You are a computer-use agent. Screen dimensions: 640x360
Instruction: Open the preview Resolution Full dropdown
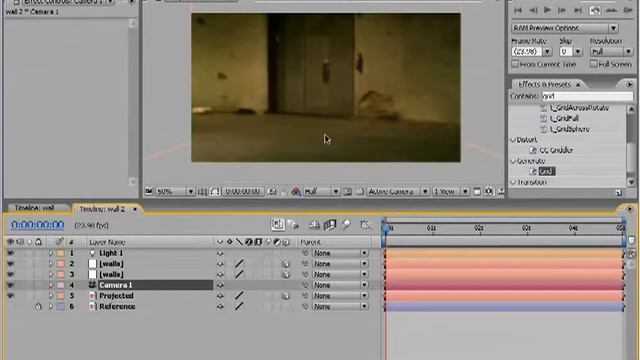point(611,52)
